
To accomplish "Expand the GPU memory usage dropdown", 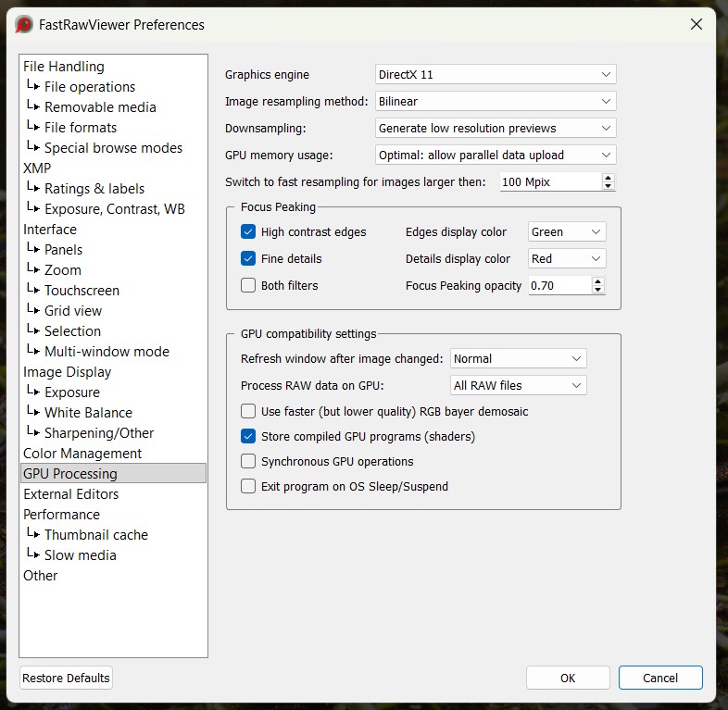I will pos(496,156).
